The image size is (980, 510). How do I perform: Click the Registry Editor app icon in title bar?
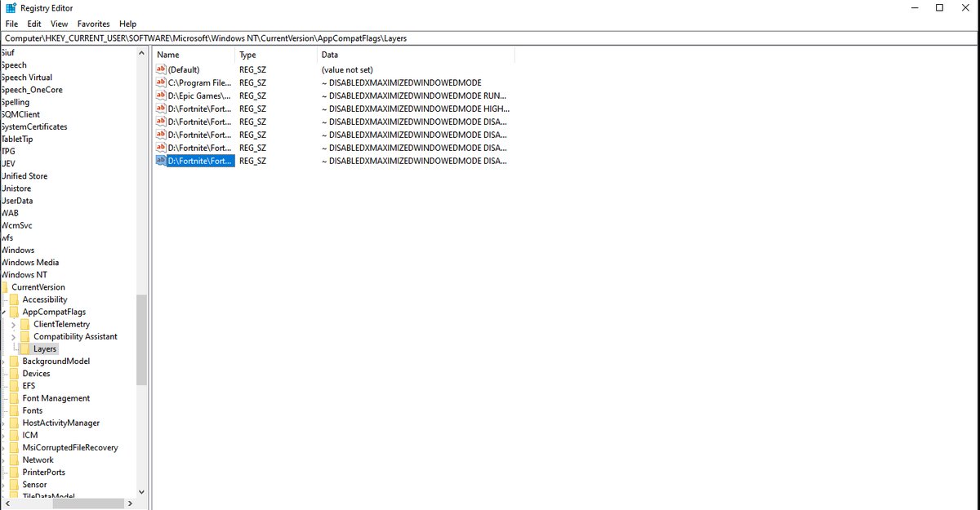point(11,8)
